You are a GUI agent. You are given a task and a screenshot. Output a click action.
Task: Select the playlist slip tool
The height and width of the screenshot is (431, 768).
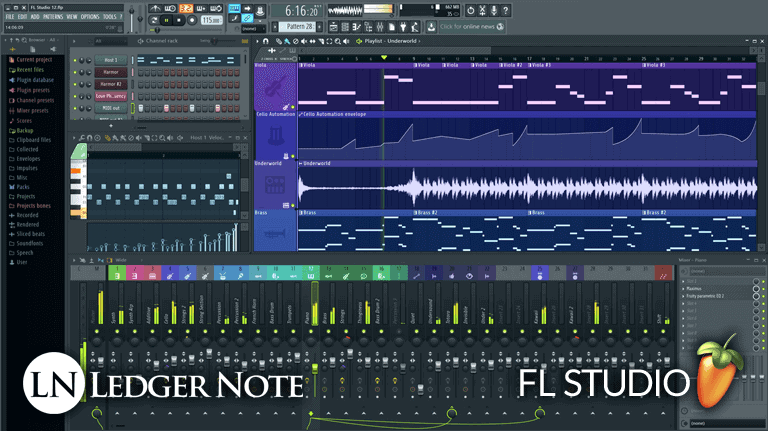(312, 42)
